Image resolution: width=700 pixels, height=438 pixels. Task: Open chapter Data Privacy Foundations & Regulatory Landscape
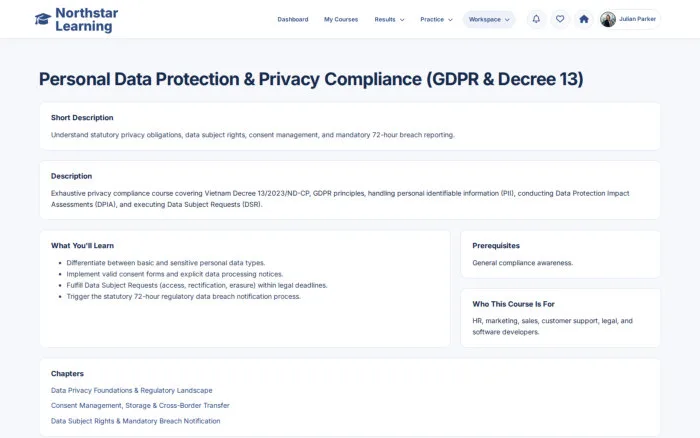coord(132,390)
